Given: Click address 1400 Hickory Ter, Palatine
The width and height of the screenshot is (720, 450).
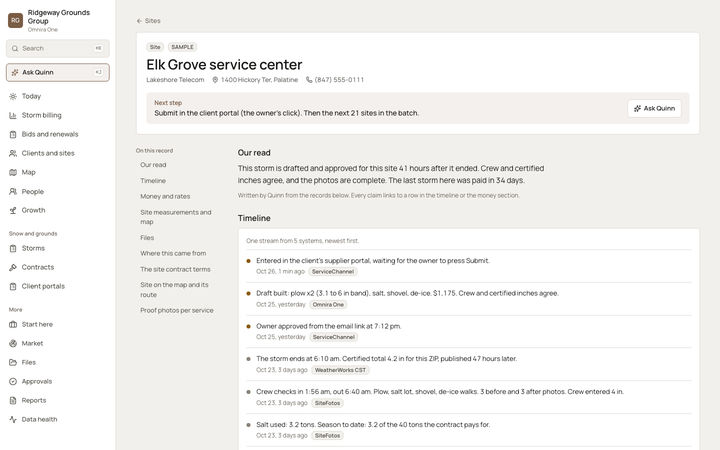Looking at the screenshot, I should pos(259,80).
